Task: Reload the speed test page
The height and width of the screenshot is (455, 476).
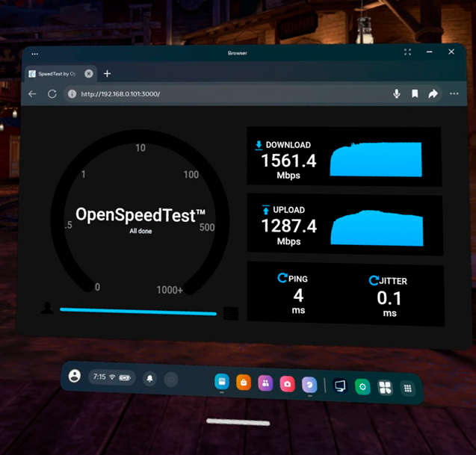Action: pos(52,94)
